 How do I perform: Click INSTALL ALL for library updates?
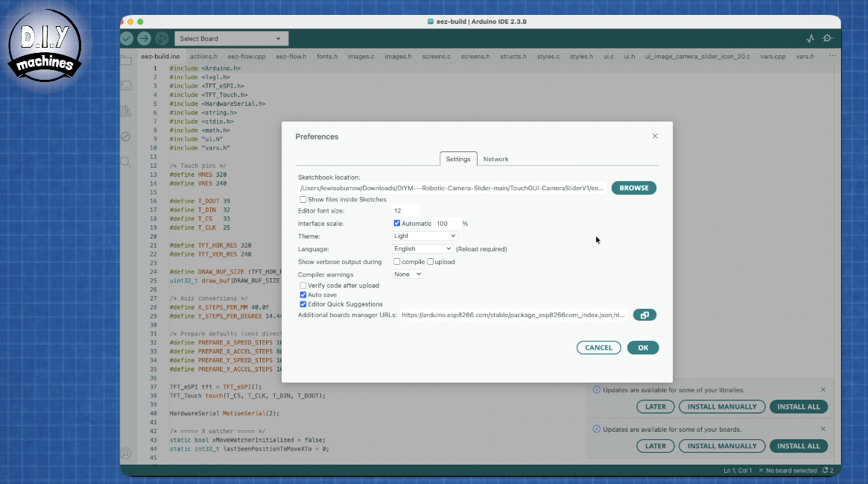click(x=798, y=406)
